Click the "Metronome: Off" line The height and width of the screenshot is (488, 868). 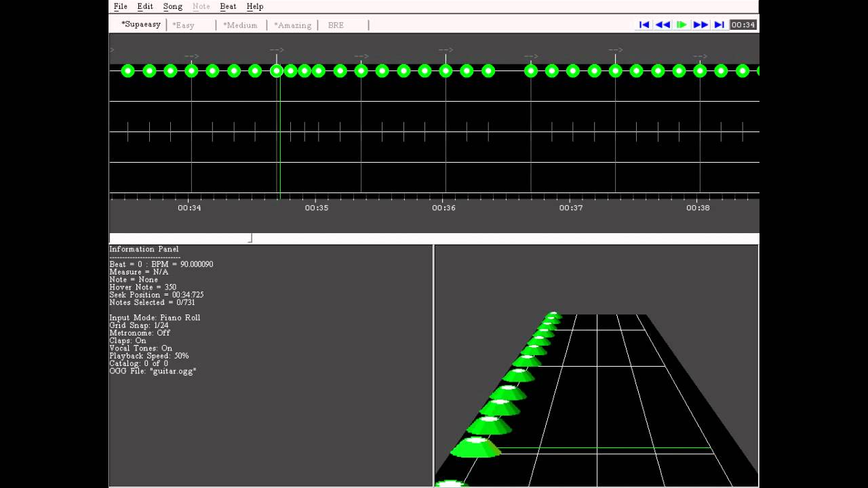pos(140,333)
